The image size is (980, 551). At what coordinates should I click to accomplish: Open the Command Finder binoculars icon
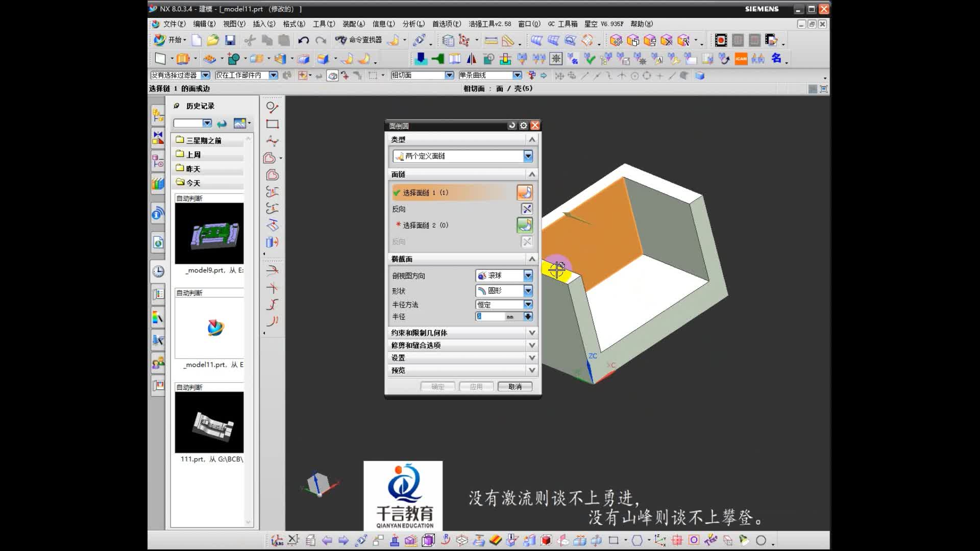(x=340, y=40)
